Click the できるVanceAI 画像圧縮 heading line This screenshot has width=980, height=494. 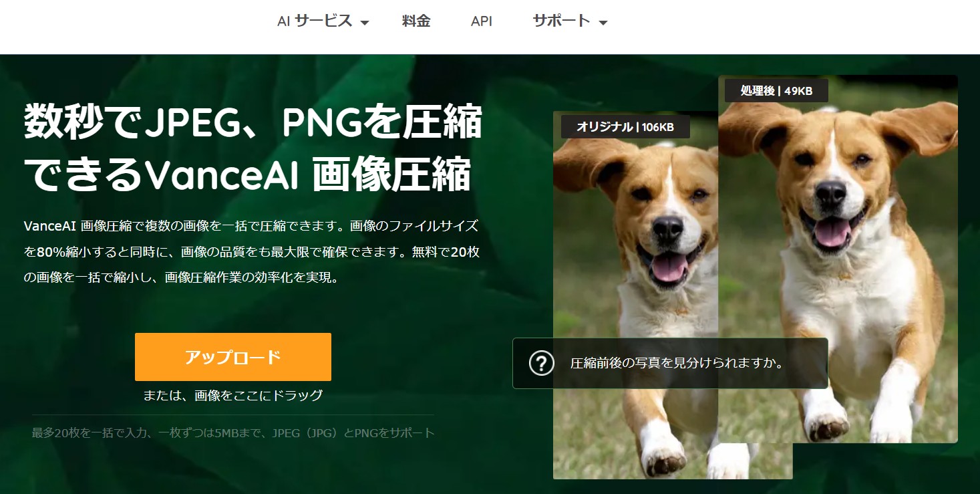point(248,176)
